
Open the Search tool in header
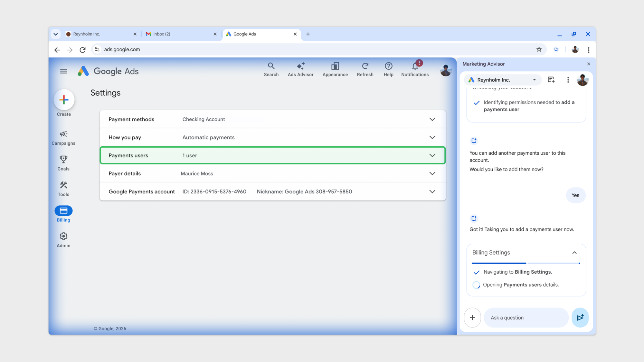[271, 70]
